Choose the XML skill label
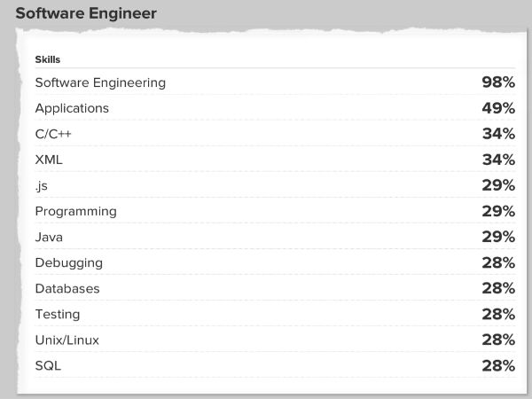 [x=49, y=160]
